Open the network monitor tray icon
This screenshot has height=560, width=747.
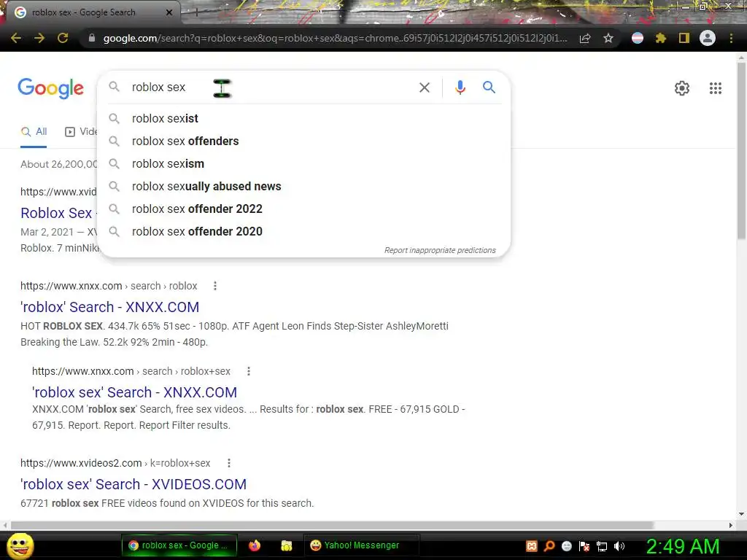pos(602,546)
